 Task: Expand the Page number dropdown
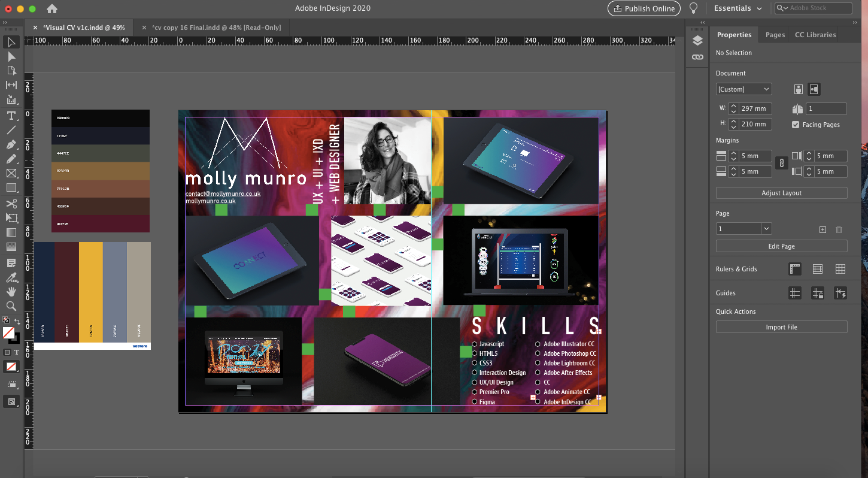[x=766, y=229]
